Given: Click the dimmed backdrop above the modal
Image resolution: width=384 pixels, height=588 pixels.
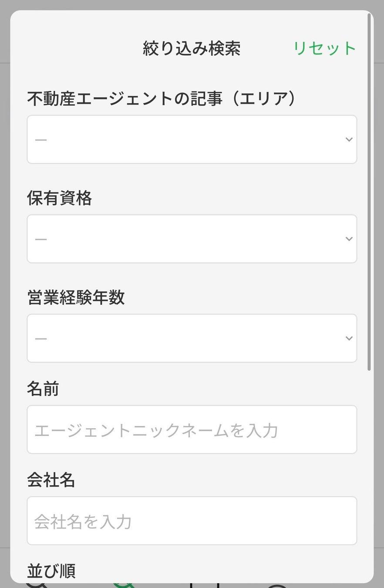Looking at the screenshot, I should [x=192, y=4].
